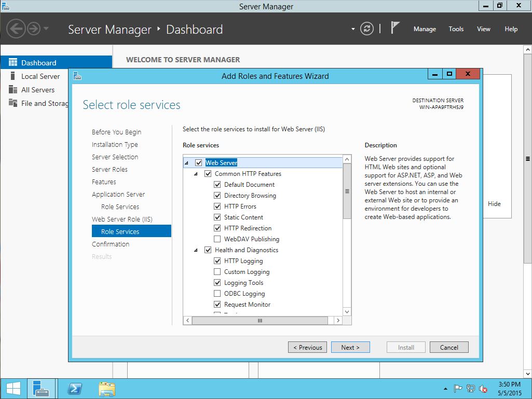This screenshot has height=399, width=532.
Task: Click the Next button
Action: click(x=350, y=347)
